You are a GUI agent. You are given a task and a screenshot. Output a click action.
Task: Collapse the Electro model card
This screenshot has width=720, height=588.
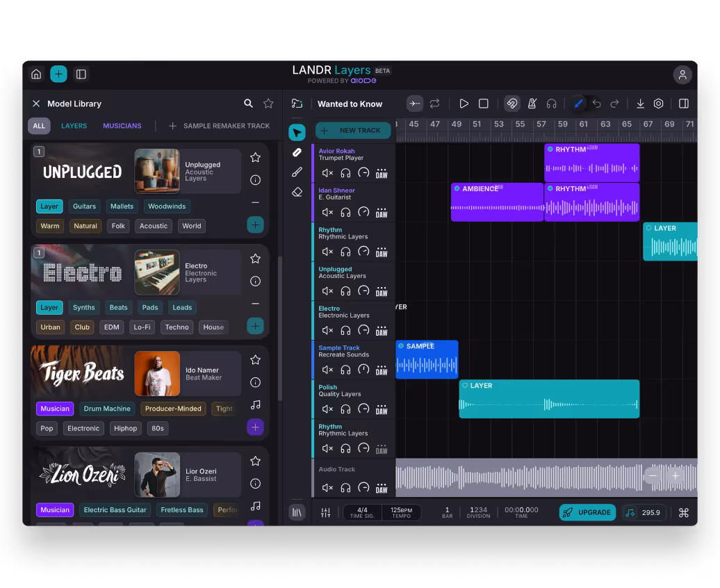pyautogui.click(x=255, y=304)
